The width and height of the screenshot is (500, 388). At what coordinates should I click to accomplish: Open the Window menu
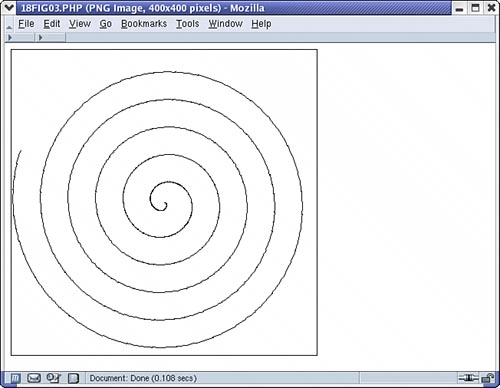point(225,24)
